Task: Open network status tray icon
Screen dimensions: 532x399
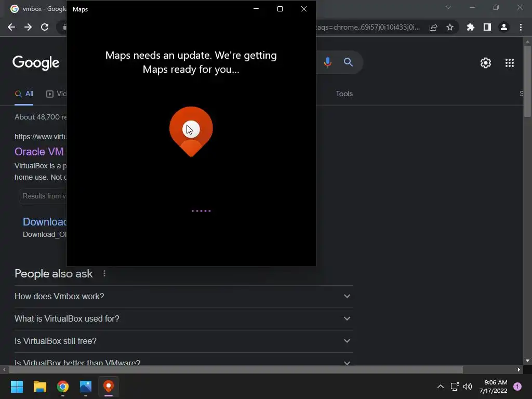Action: pos(455,387)
